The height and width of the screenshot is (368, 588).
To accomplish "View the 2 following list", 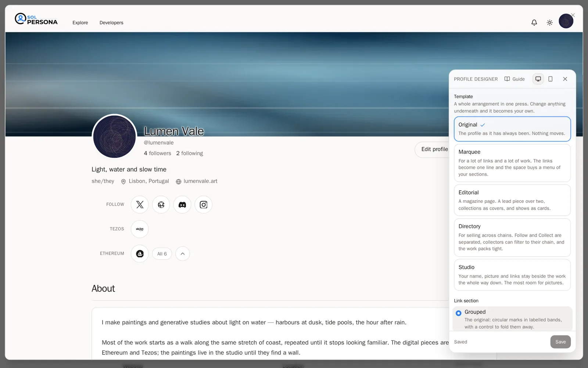I will [x=190, y=153].
